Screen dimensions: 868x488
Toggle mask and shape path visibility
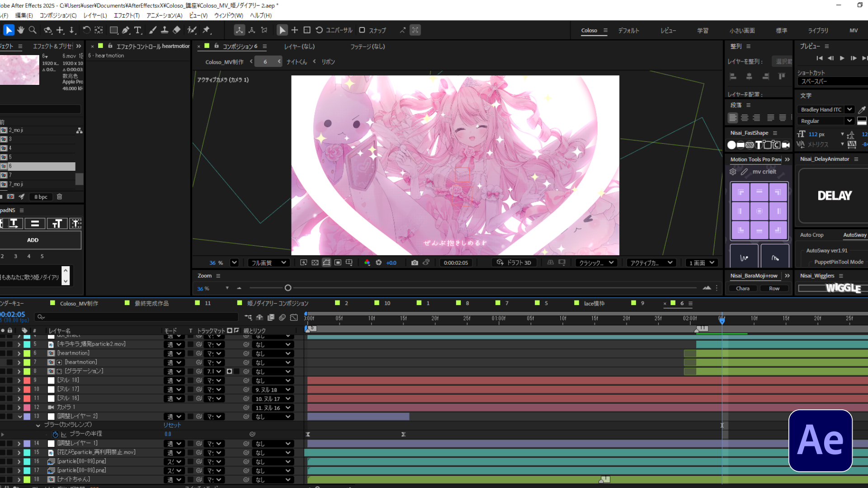click(326, 263)
